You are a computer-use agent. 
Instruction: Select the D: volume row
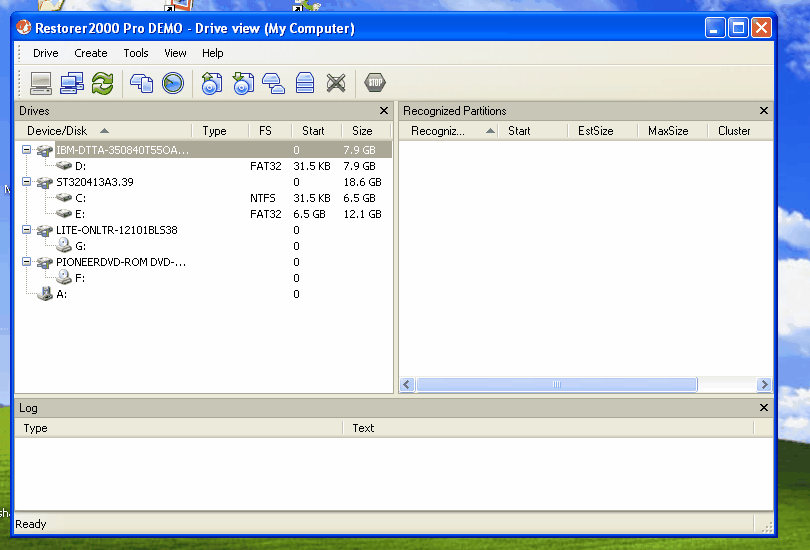(204, 166)
